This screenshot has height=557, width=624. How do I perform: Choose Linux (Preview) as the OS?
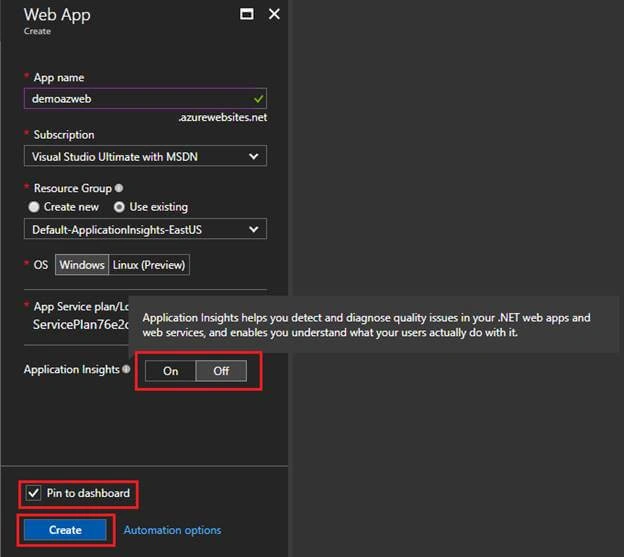(x=149, y=265)
